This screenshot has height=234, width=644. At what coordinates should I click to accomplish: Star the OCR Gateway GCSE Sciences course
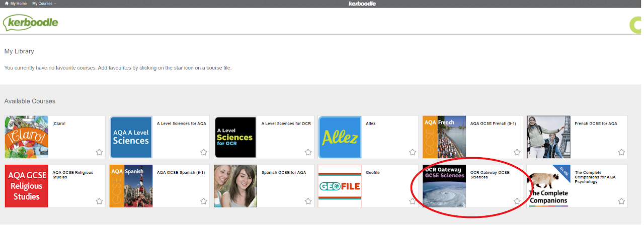[517, 201]
